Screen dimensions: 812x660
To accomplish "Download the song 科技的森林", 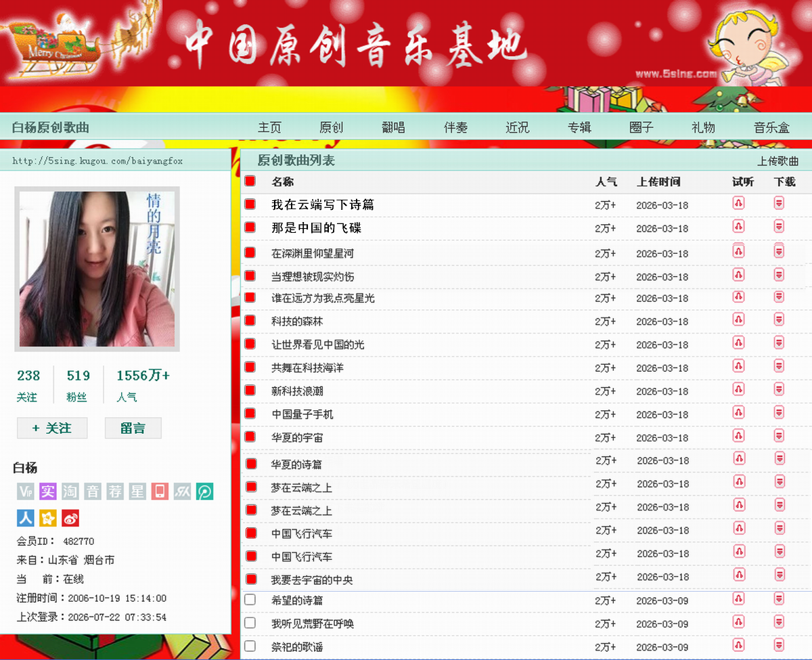I will pyautogui.click(x=779, y=320).
